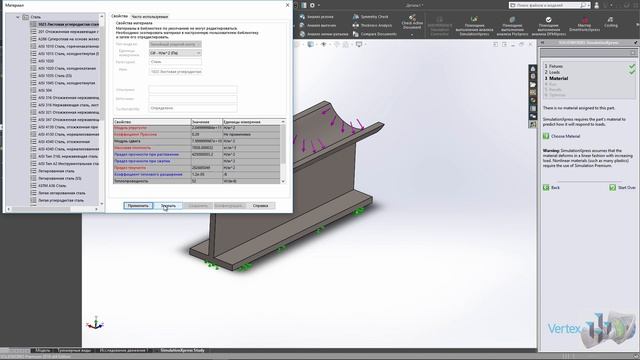Open appearances sphere icon in task pane
The image size is (640, 360).
point(533,100)
